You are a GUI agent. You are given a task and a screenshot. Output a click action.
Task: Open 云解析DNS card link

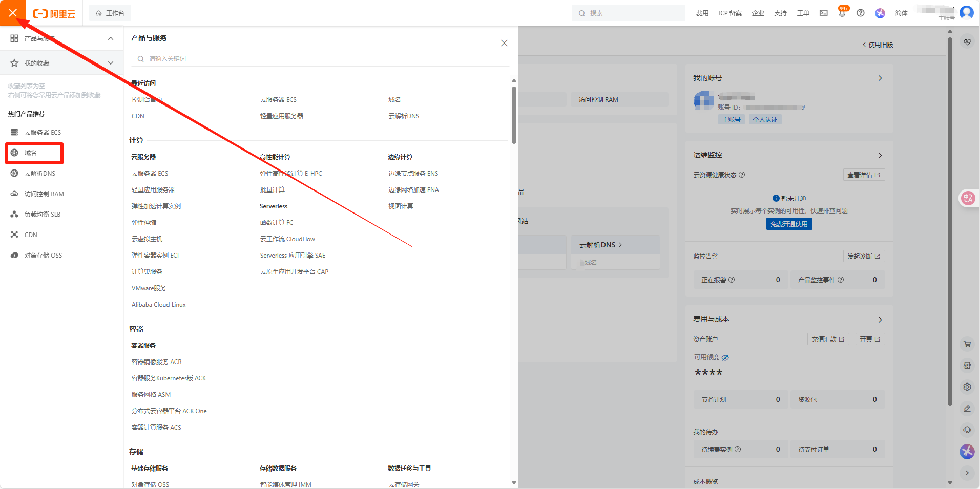(600, 245)
